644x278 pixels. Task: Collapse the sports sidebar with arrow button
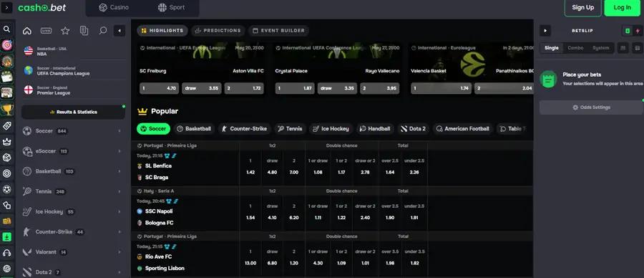pyautogui.click(x=119, y=31)
